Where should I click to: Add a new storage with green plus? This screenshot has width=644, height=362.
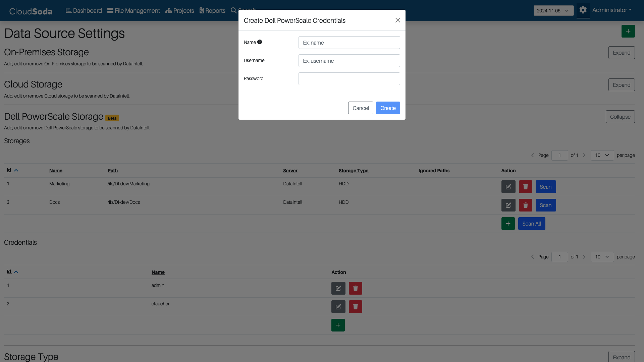[508, 224]
